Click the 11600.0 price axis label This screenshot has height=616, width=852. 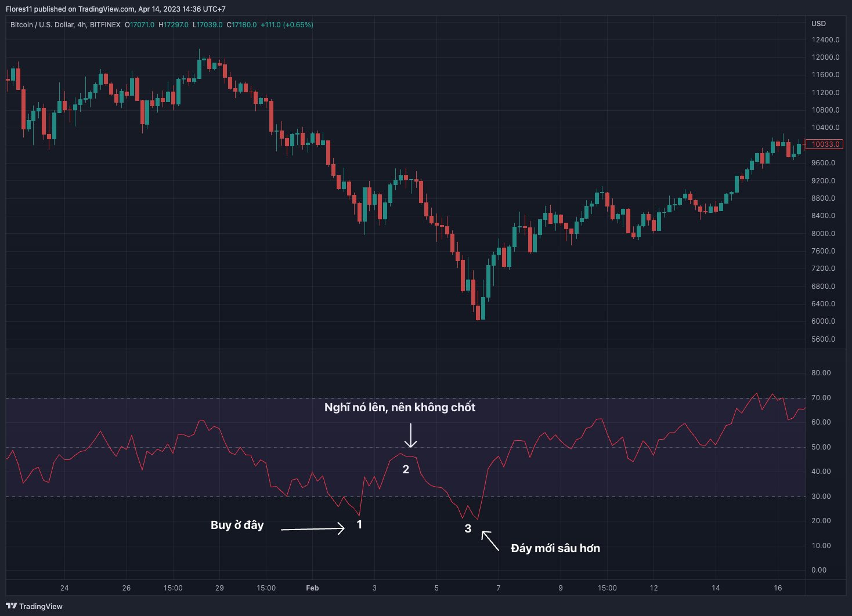(x=826, y=75)
